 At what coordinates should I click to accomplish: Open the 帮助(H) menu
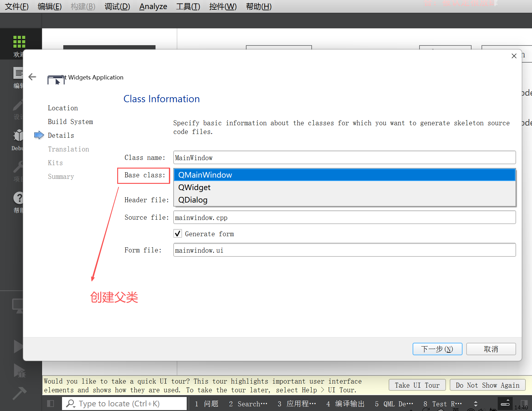(x=259, y=6)
